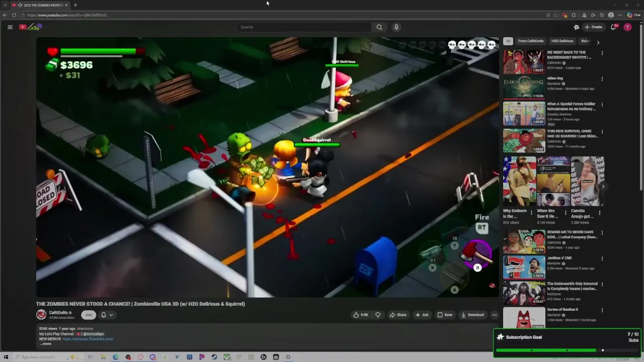
Task: Open the cartoonz.3blackdot.com merch link
Action: click(x=88, y=339)
